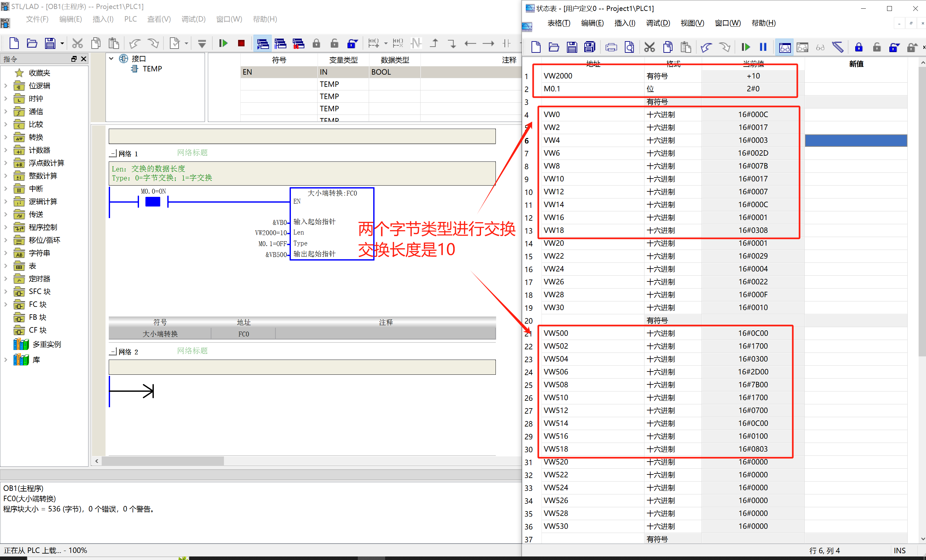Select TEMP under 接口 tree
This screenshot has width=926, height=560.
coord(152,69)
